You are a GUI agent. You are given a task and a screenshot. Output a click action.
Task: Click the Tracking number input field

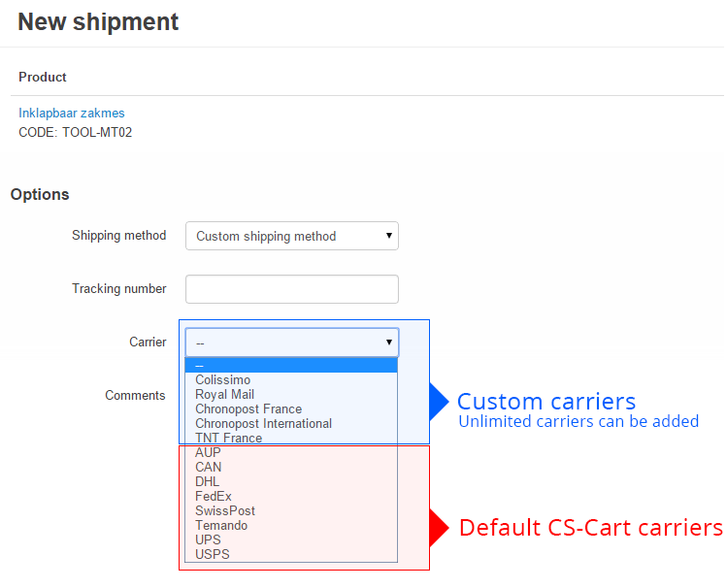[291, 289]
